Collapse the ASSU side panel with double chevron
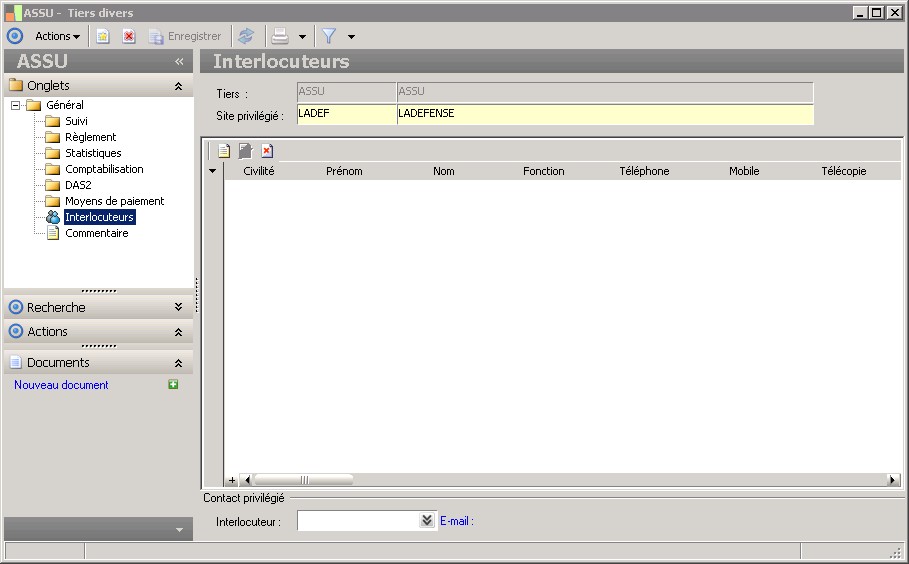 [x=179, y=62]
